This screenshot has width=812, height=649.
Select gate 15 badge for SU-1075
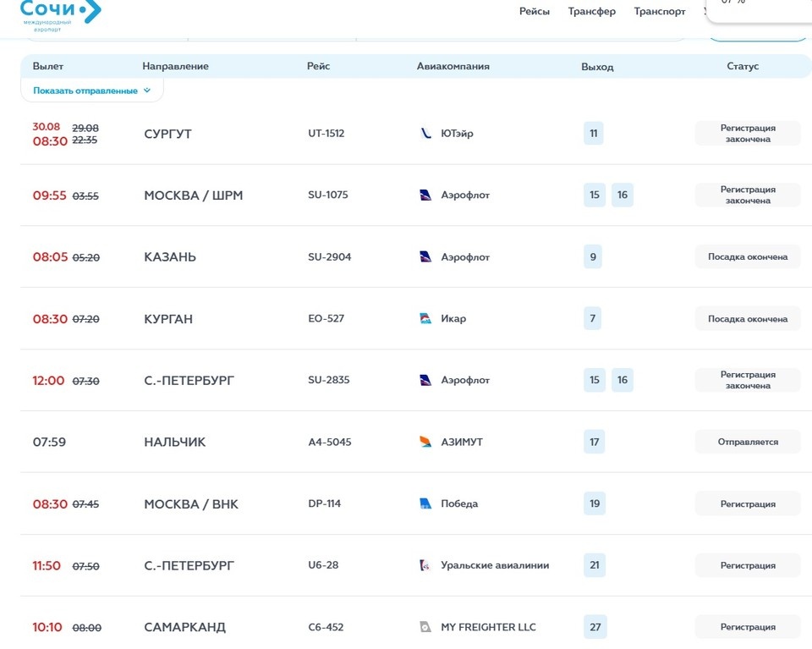(x=595, y=195)
